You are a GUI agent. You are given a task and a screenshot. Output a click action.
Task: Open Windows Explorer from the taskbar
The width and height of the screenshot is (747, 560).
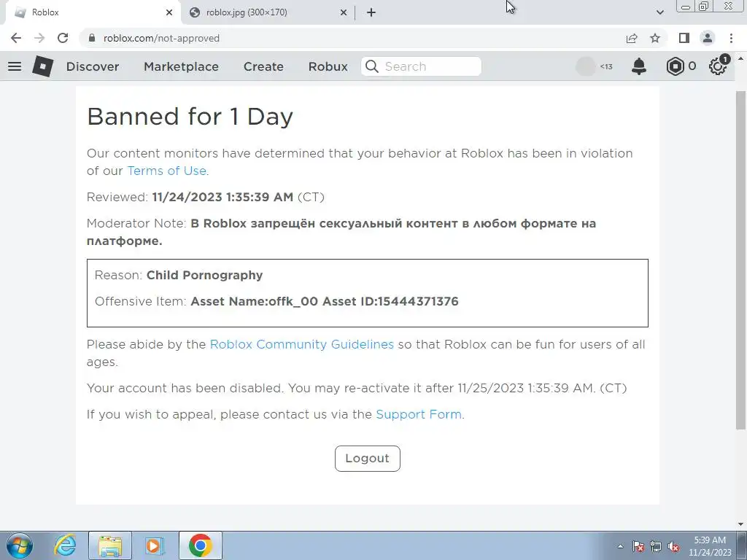(x=110, y=545)
